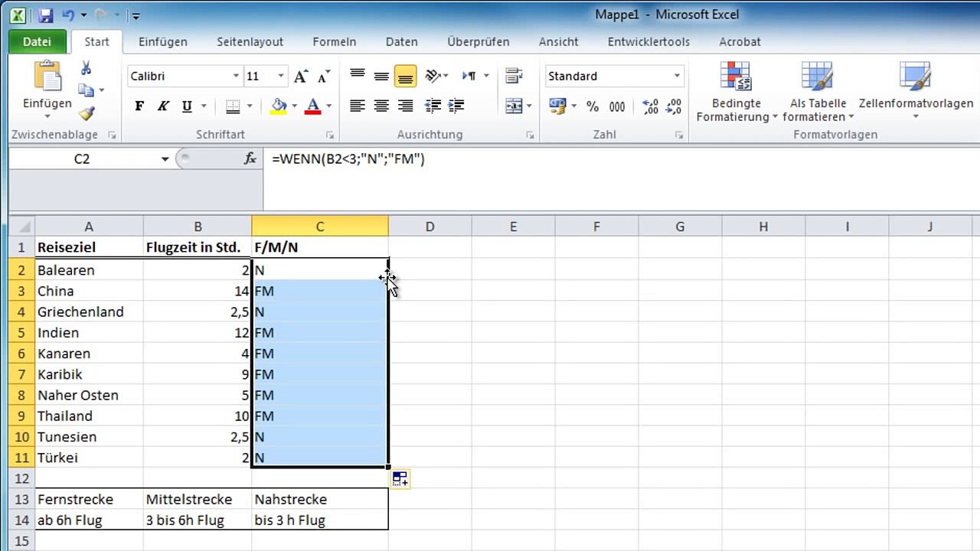Center text horizontally in Ausrichtung group
The height and width of the screenshot is (551, 980).
pyautogui.click(x=381, y=106)
